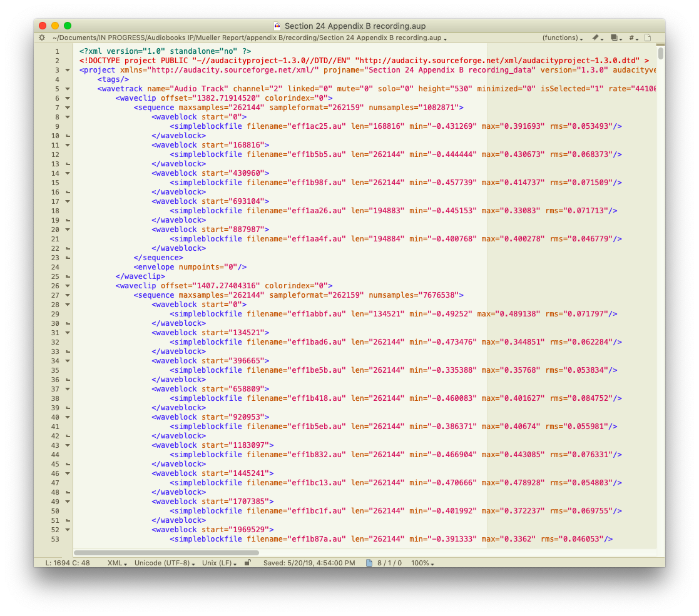Open the XML language dropdown

pyautogui.click(x=116, y=562)
